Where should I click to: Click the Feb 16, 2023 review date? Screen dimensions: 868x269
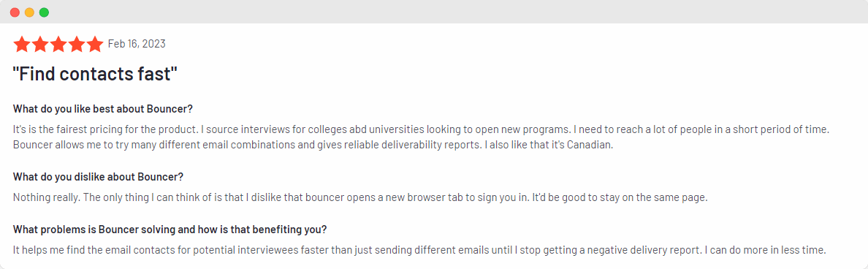(137, 44)
